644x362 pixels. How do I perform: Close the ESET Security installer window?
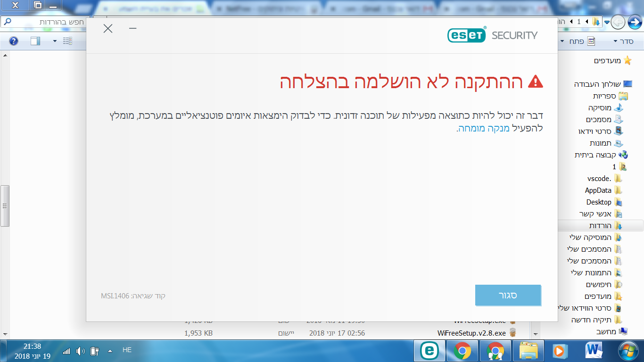point(108,29)
